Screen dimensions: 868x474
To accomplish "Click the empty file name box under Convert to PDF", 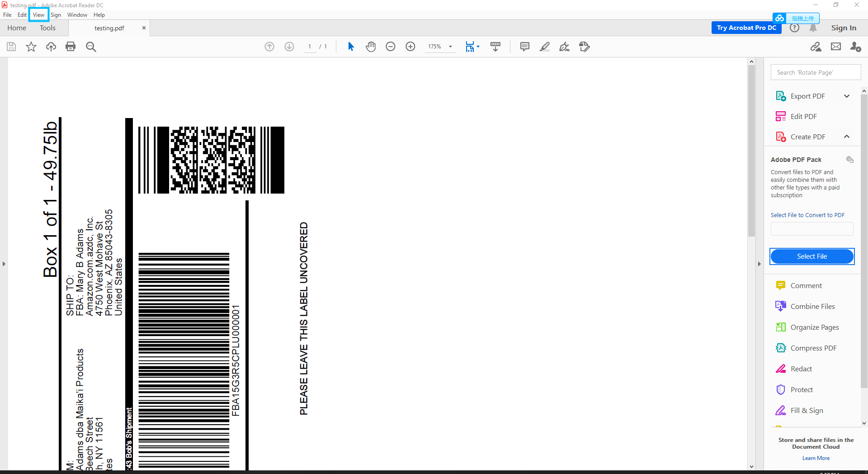I will click(812, 229).
